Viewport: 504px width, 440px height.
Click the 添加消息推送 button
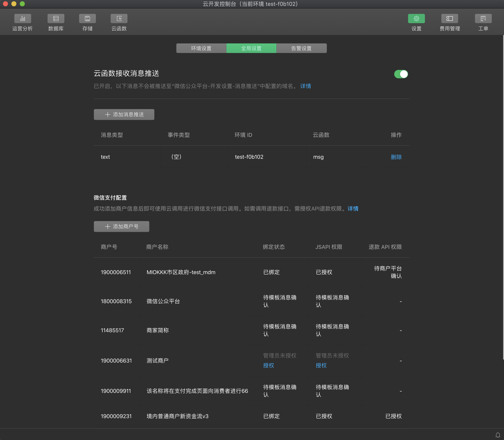[x=124, y=115]
